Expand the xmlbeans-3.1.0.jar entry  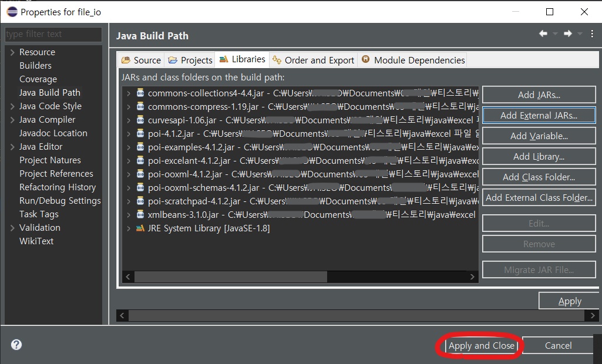click(129, 215)
